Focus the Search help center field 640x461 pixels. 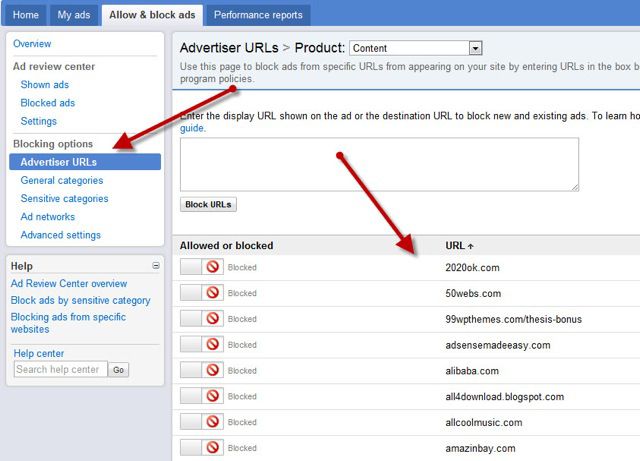[60, 370]
